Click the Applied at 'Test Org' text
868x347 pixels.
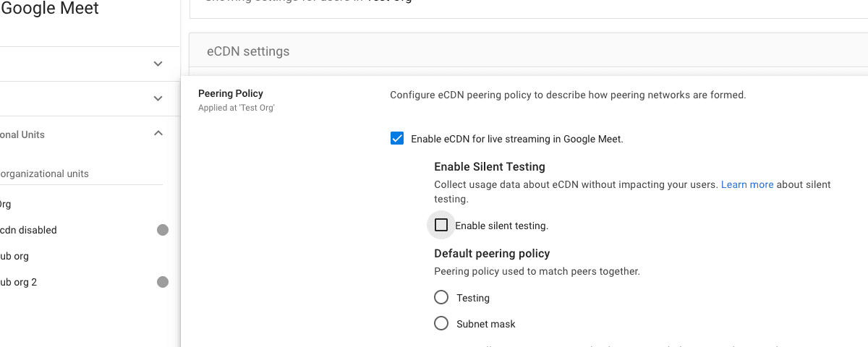coord(237,108)
